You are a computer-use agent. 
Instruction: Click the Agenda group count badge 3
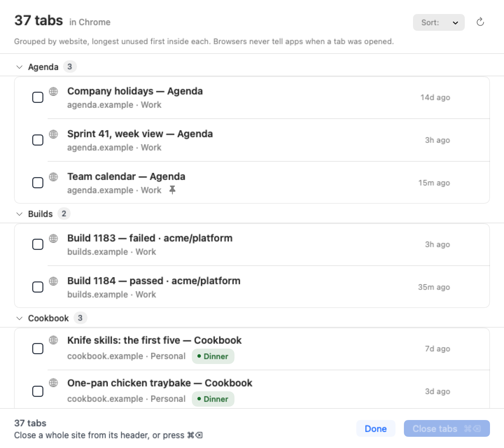pyautogui.click(x=70, y=66)
